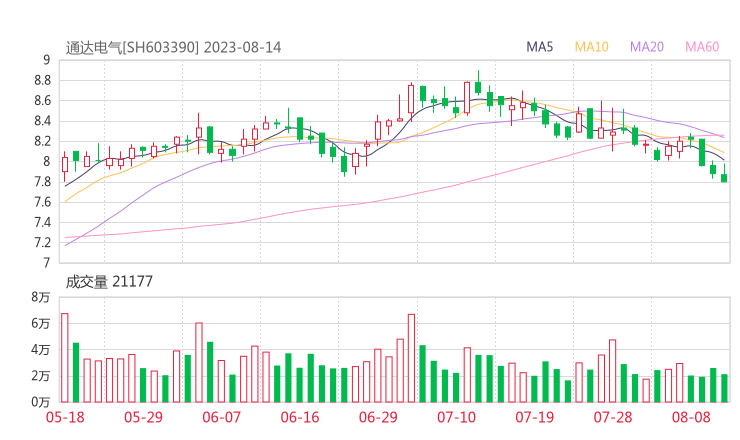Click the 05-29 date axis label

tap(143, 417)
